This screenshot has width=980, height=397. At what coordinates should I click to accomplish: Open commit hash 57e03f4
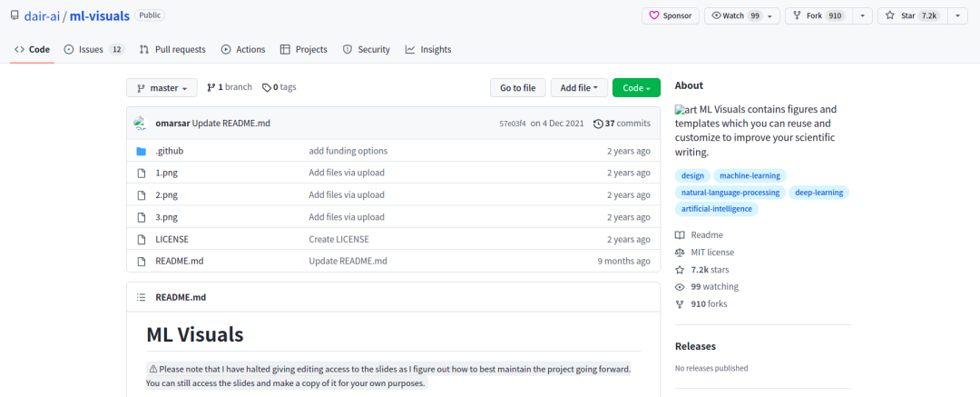(x=511, y=124)
